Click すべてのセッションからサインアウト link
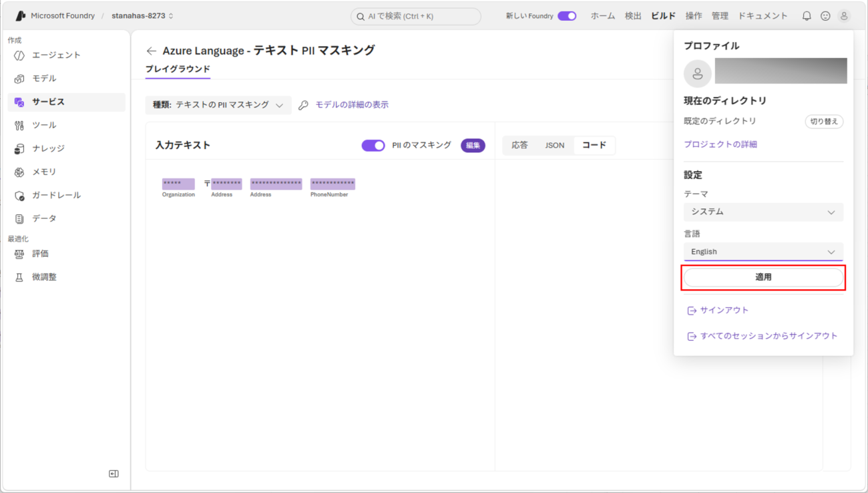868x493 pixels. click(769, 336)
